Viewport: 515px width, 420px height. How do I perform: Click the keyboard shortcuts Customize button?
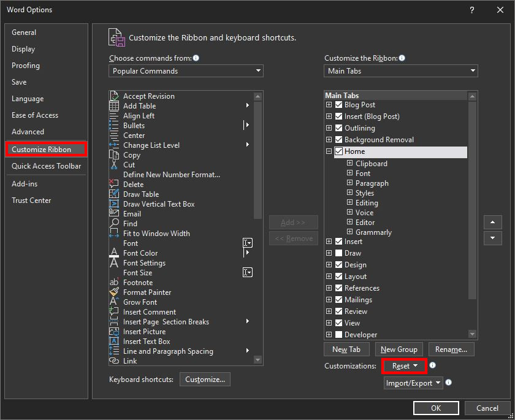coord(205,380)
